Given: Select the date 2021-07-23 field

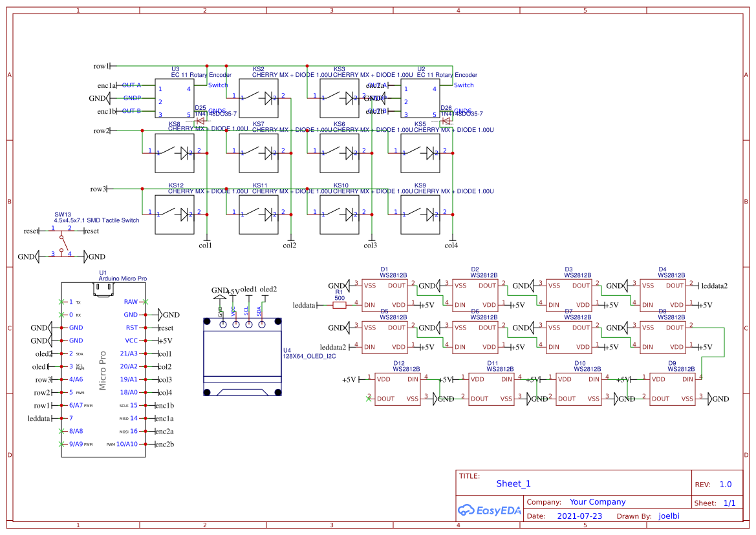Looking at the screenshot, I should point(579,516).
